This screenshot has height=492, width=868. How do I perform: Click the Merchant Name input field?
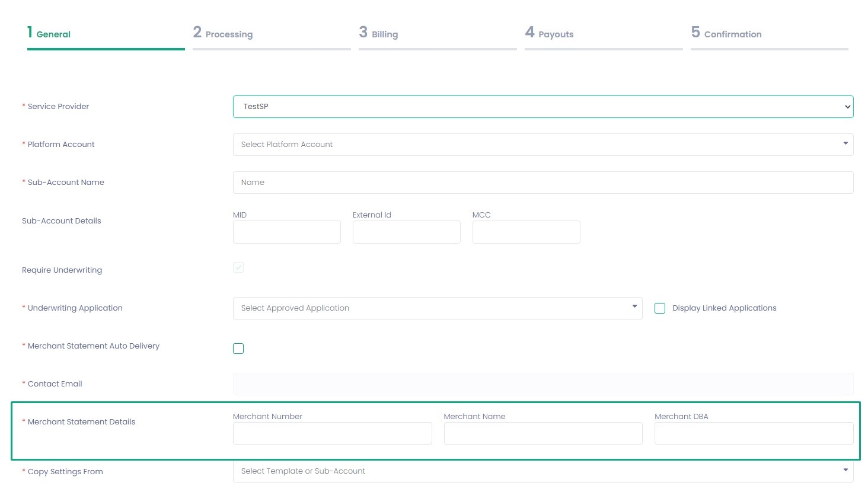click(x=542, y=433)
